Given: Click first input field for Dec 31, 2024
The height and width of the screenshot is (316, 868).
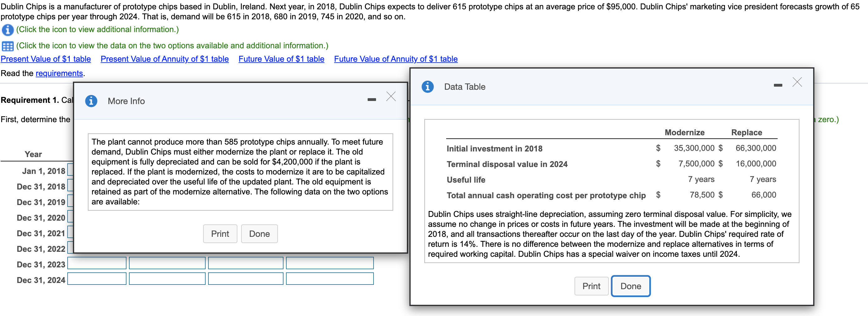Looking at the screenshot, I should coord(97,279).
